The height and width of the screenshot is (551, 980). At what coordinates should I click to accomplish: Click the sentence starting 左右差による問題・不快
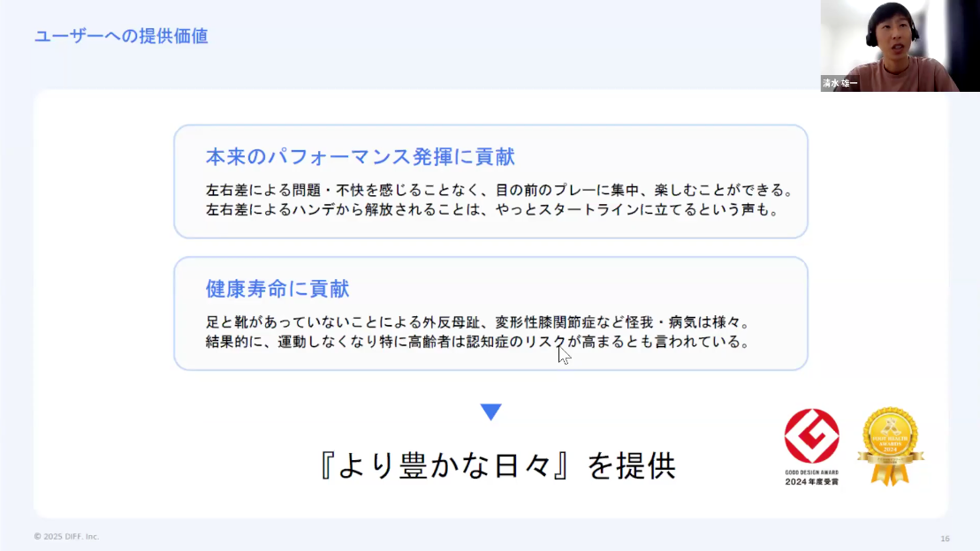click(x=500, y=190)
